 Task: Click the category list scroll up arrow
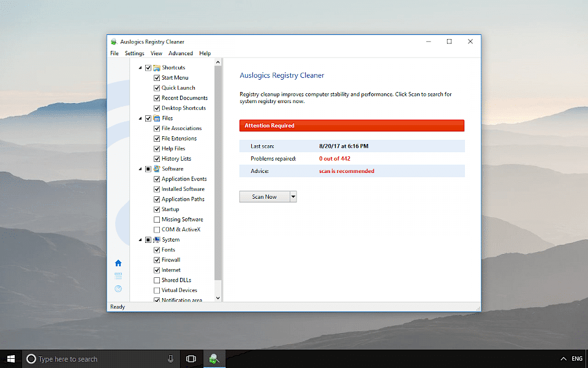point(218,62)
